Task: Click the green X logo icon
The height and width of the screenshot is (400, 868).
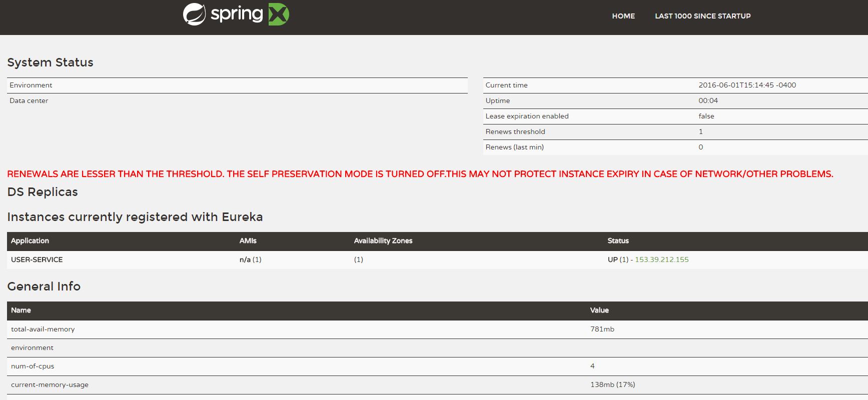Action: click(x=279, y=14)
